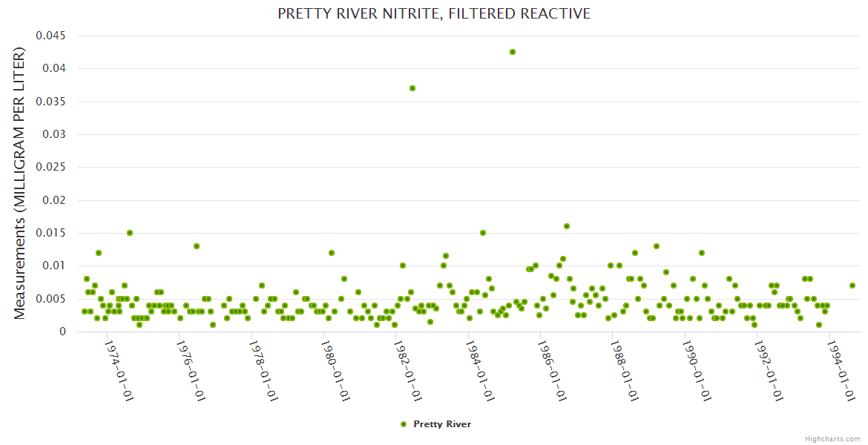Image resolution: width=868 pixels, height=445 pixels.
Task: Select the last data point in 1994
Action: tap(852, 286)
